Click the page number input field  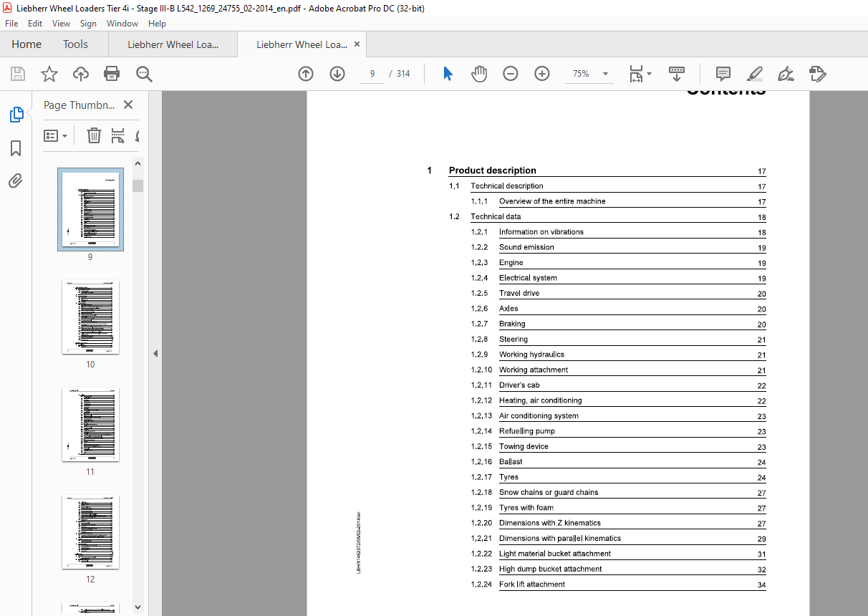pos(372,74)
